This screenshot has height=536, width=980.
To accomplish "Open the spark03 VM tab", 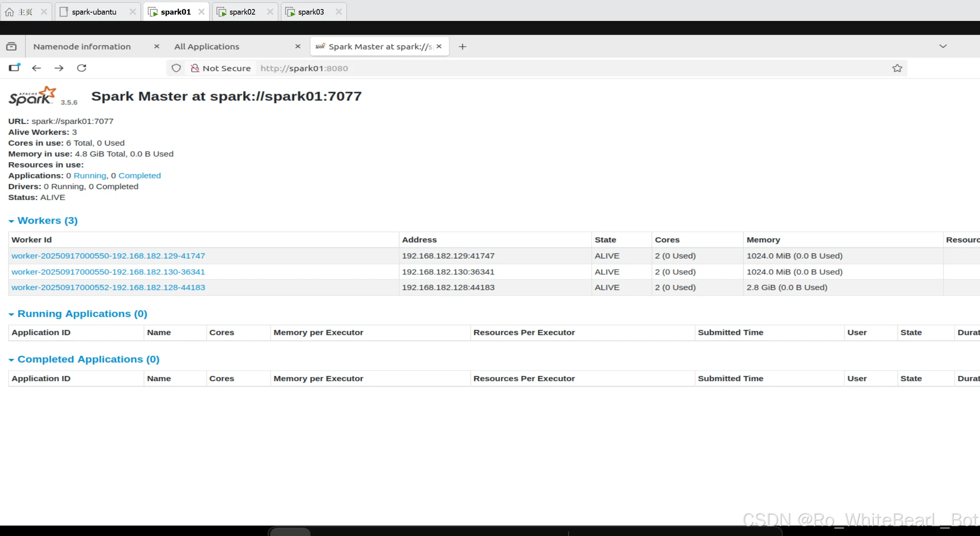I will coord(311,12).
